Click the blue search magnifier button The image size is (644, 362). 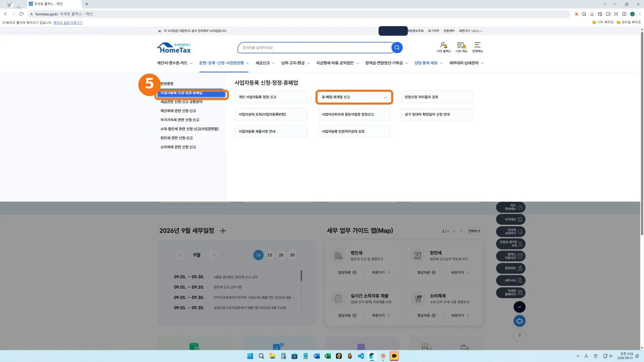point(397,47)
